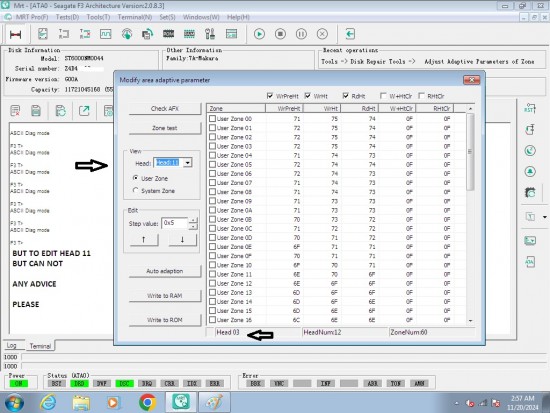Image resolution: width=550 pixels, height=413 pixels.
Task: Click the window layout toolbar icon
Action: pyautogui.click(x=232, y=34)
